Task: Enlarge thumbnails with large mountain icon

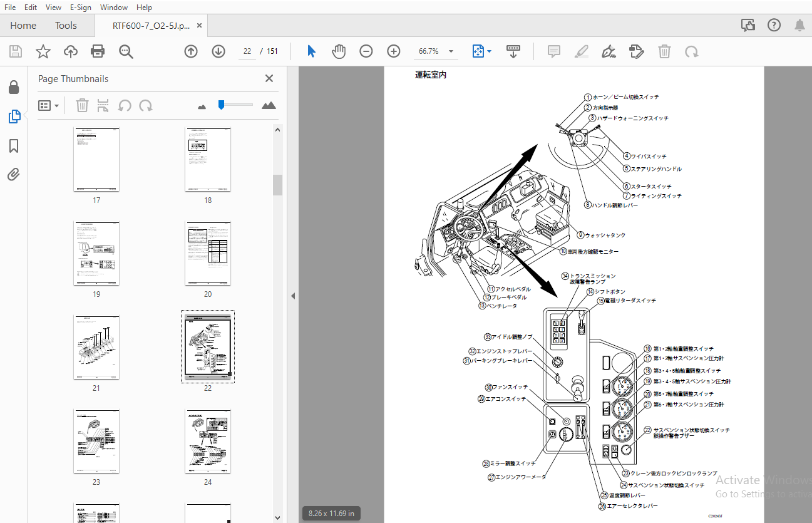Action: click(x=269, y=105)
